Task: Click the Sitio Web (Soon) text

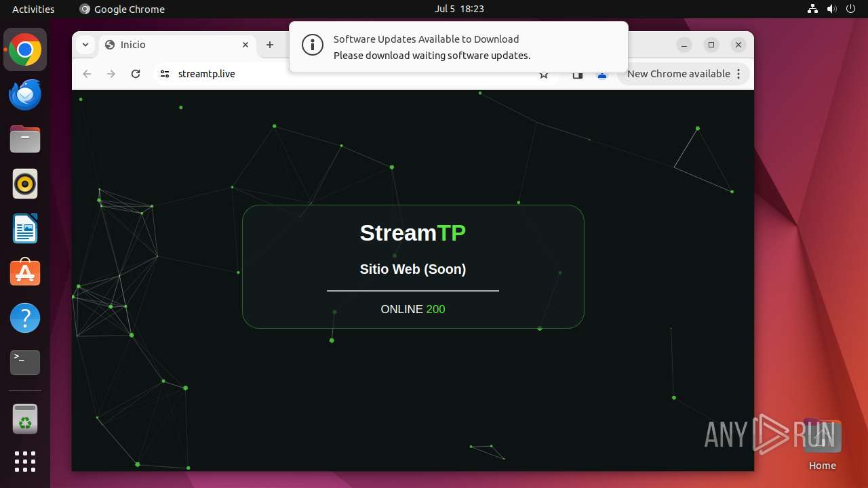Action: [413, 269]
